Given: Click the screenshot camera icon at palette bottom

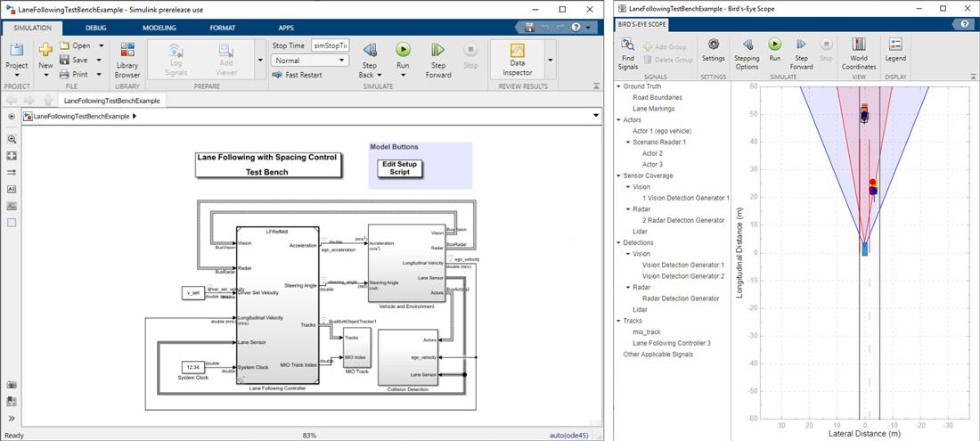Looking at the screenshot, I should [x=12, y=386].
